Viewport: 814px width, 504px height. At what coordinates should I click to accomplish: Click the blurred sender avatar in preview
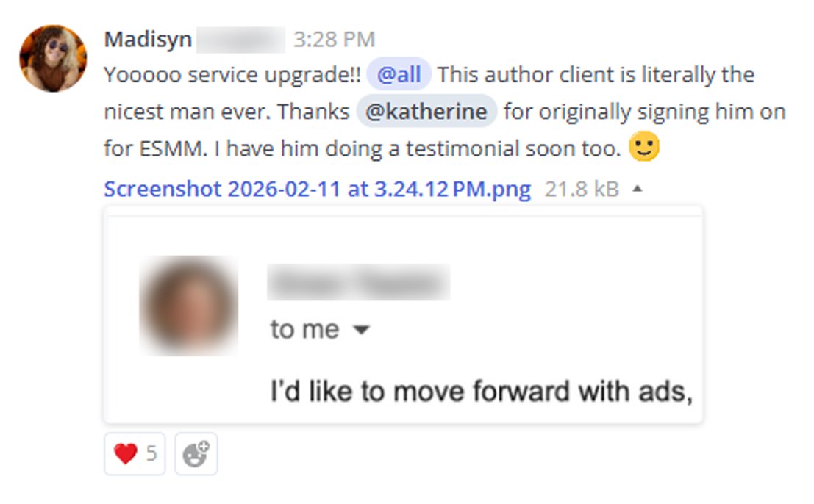point(189,306)
